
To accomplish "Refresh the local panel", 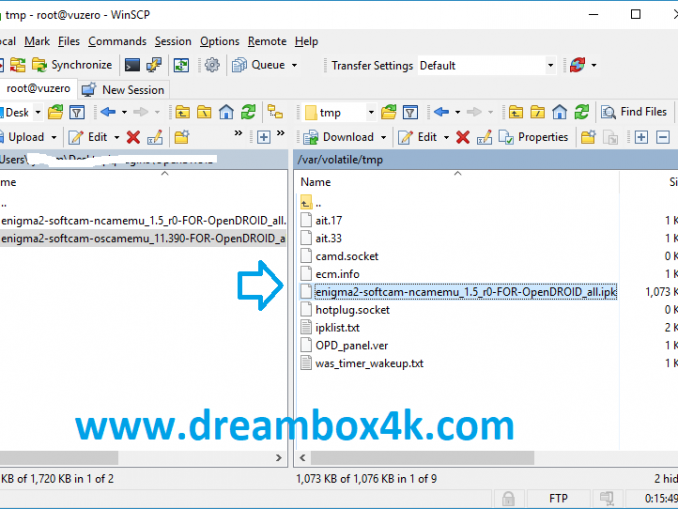I will click(248, 112).
